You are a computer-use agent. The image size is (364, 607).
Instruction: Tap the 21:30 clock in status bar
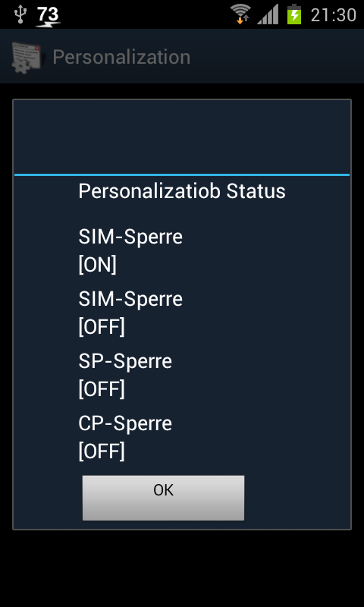pos(334,15)
